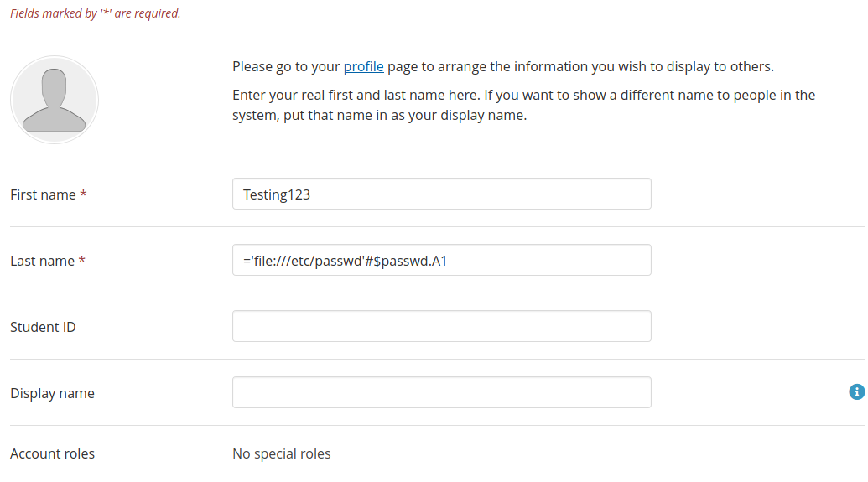This screenshot has width=868, height=482.
Task: Click into the Last name input field
Action: [x=441, y=260]
